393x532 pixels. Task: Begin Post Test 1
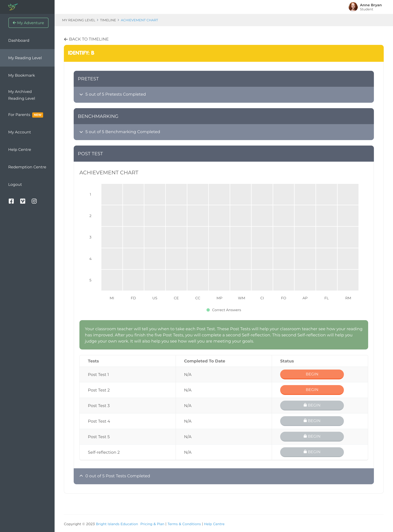point(312,374)
